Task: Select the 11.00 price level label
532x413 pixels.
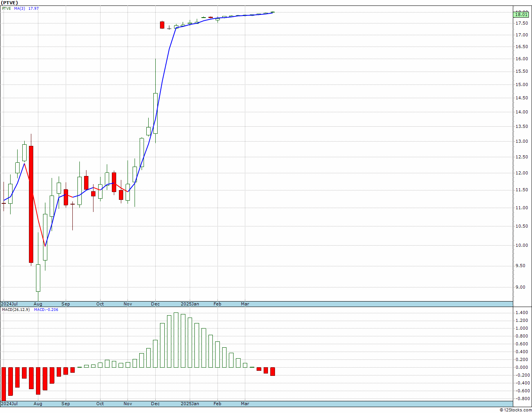Action: click(x=522, y=208)
